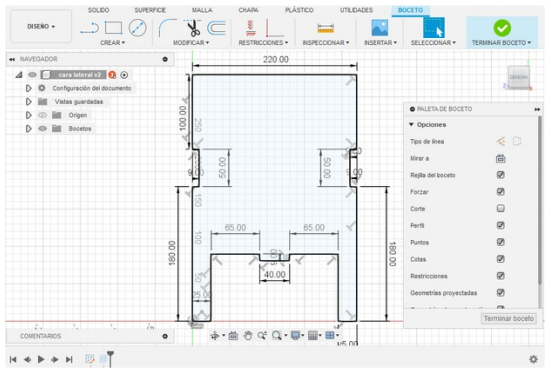This screenshot has height=380, width=551.
Task: Activate cara lateral v2 component radio
Action: (124, 75)
